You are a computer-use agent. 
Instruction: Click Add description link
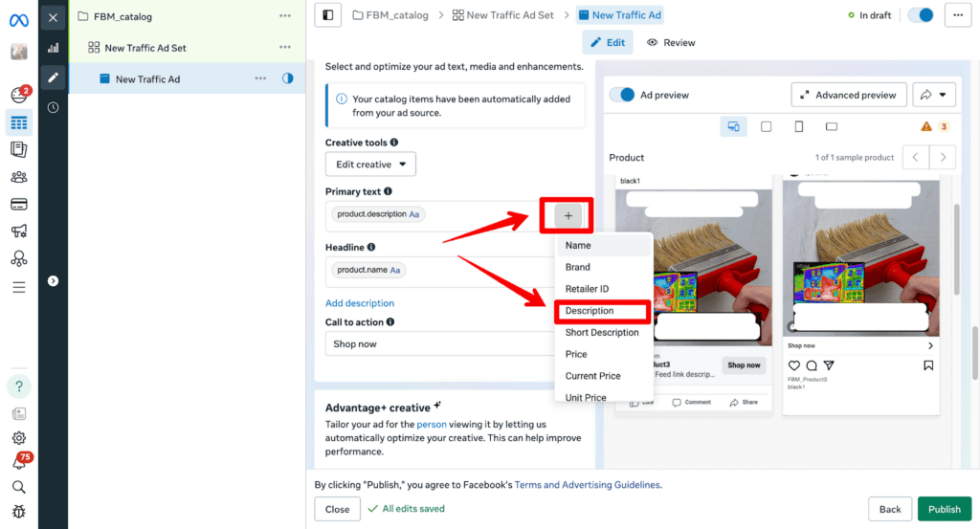pyautogui.click(x=360, y=303)
